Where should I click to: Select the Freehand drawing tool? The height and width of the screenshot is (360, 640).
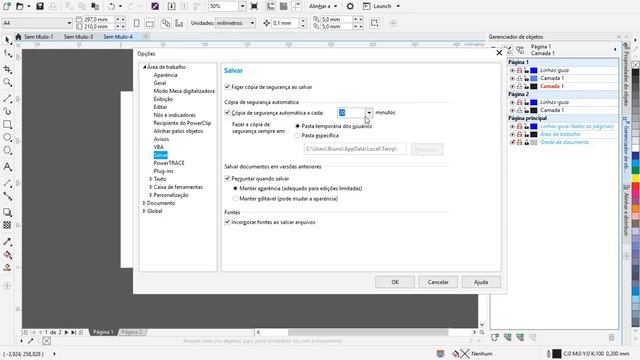[x=7, y=98]
